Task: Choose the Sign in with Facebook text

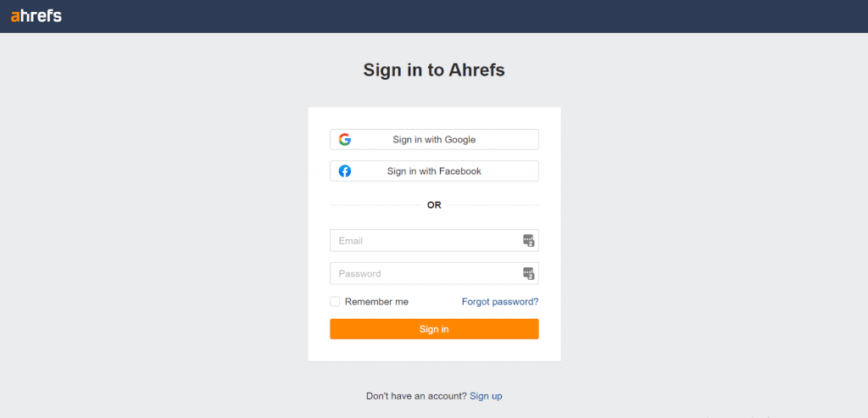Action: tap(434, 171)
